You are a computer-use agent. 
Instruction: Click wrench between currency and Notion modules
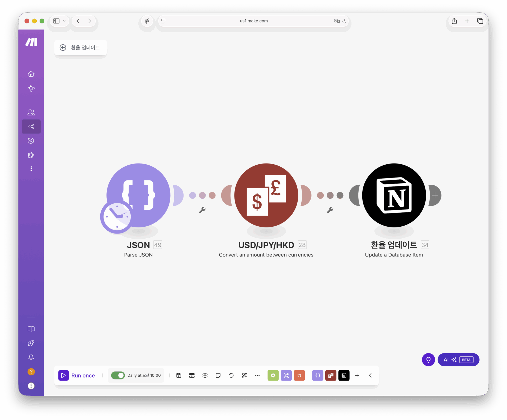coord(330,210)
